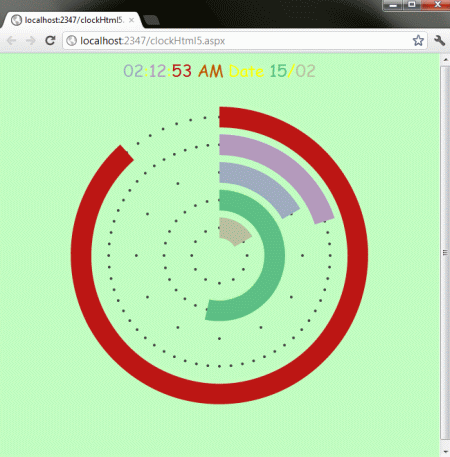The width and height of the screenshot is (450, 457).
Task: Click the orange "AM" text
Action: click(x=211, y=71)
